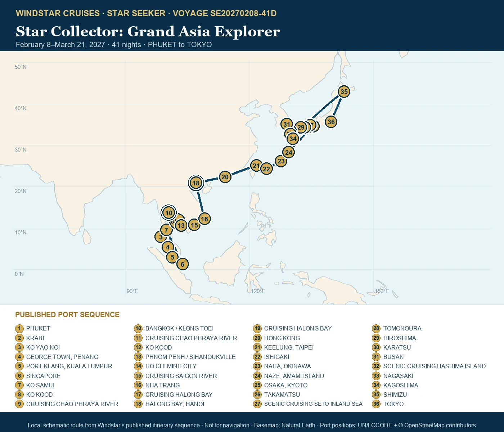This screenshot has width=504, height=432.
Task: Click map marker 24 on the route
Action: (x=289, y=152)
